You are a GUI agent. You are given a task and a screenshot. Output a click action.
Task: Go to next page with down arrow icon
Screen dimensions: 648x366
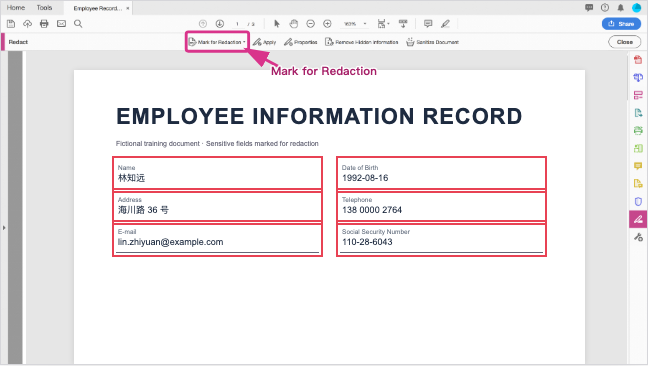point(219,24)
